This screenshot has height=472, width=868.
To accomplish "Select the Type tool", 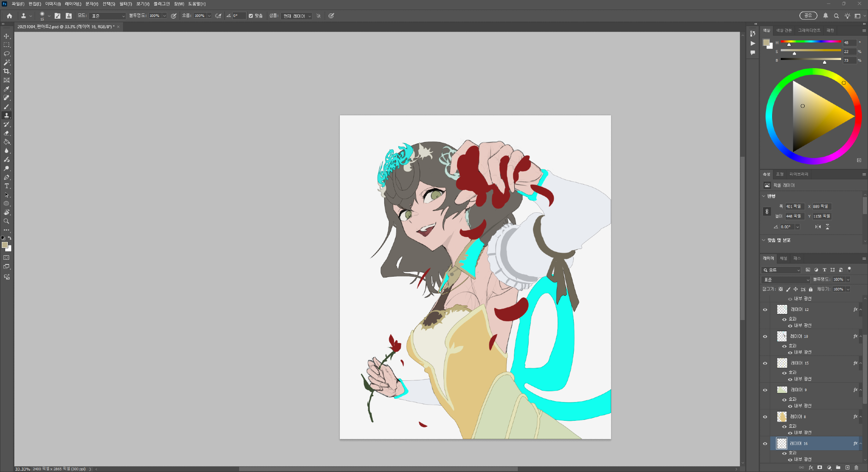I will pos(7,186).
